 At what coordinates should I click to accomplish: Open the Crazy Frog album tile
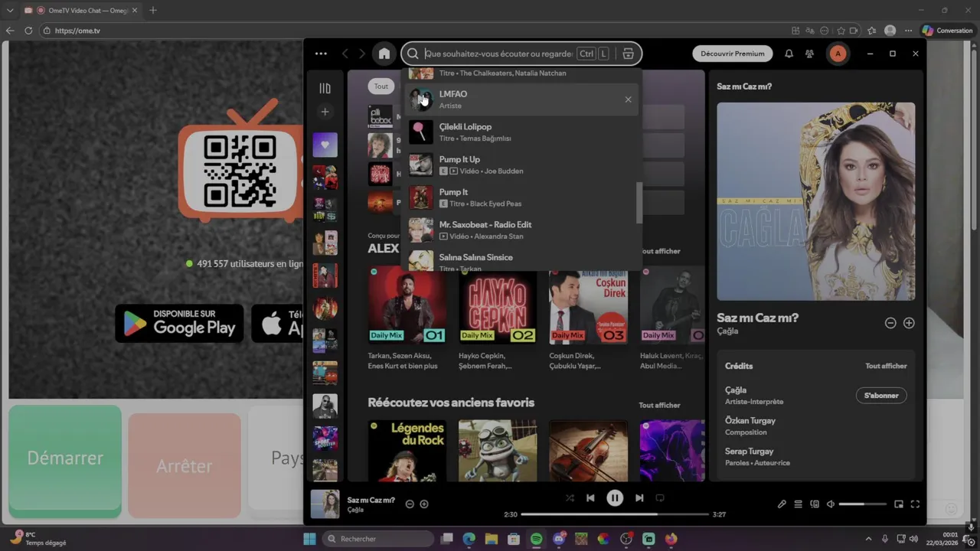tap(498, 450)
